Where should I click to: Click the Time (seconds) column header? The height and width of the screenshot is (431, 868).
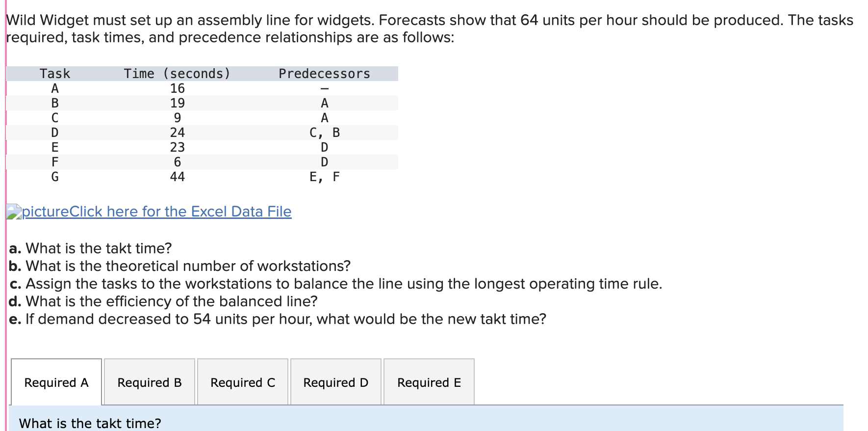click(177, 74)
